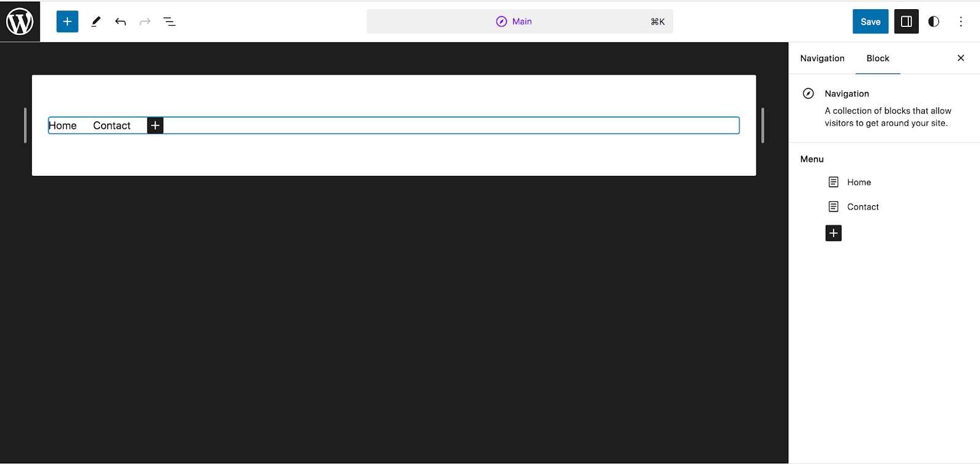Image resolution: width=980 pixels, height=464 pixels.
Task: Click the right canvas resize handle
Action: coord(763,126)
